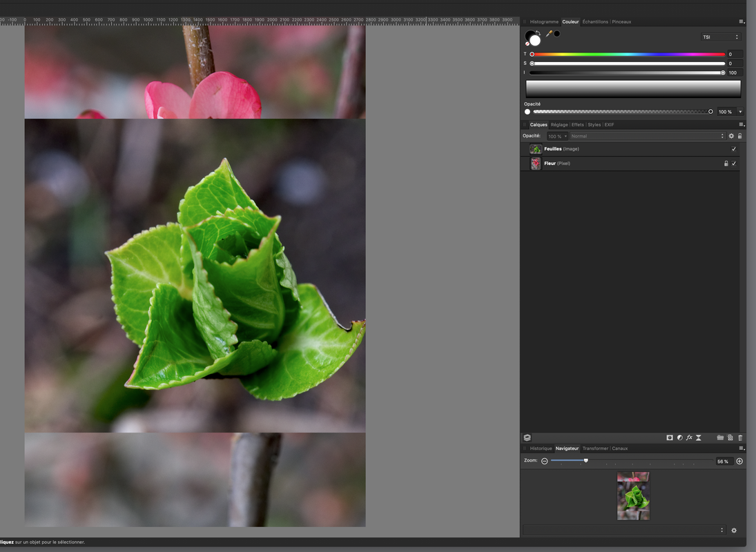Switch to the Histogramme tab
Screen dimensions: 756x552
click(x=544, y=21)
